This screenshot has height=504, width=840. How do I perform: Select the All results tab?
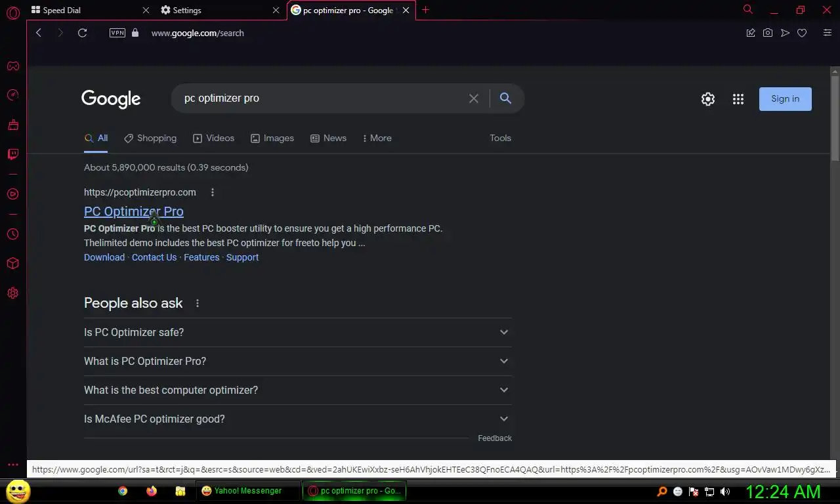click(96, 138)
